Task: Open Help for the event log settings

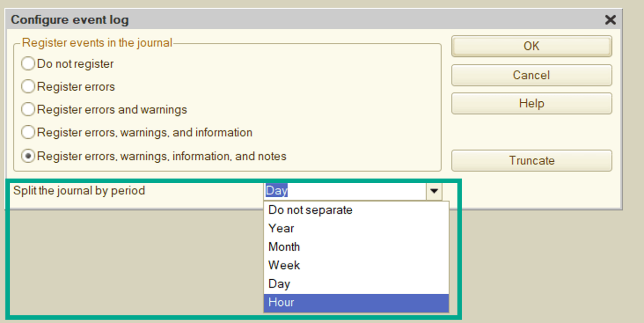Action: click(531, 104)
